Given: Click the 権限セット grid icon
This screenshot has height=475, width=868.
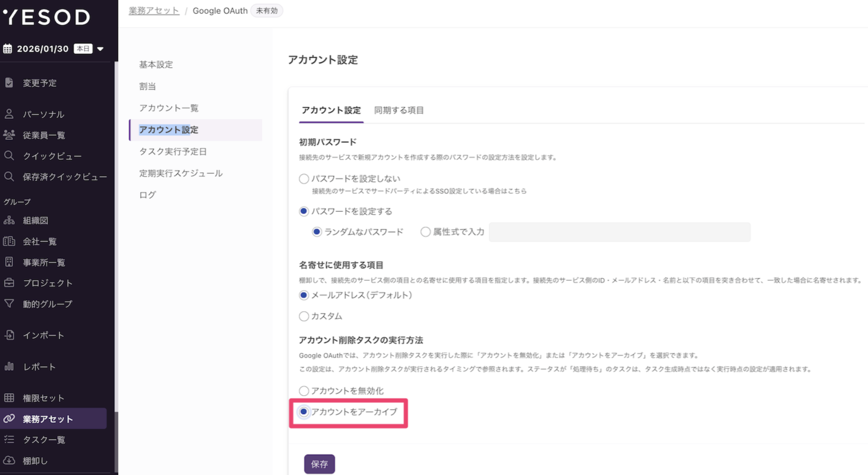Looking at the screenshot, I should [9, 398].
